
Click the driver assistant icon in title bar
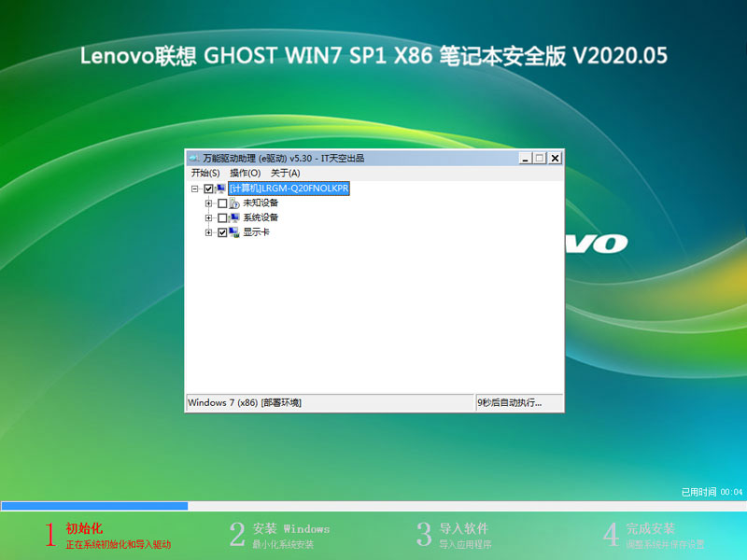(193, 158)
